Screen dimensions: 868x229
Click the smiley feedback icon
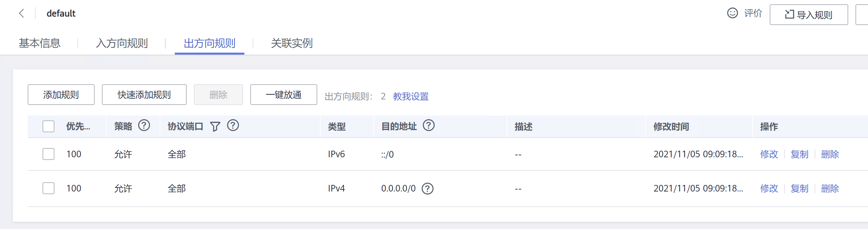[732, 13]
